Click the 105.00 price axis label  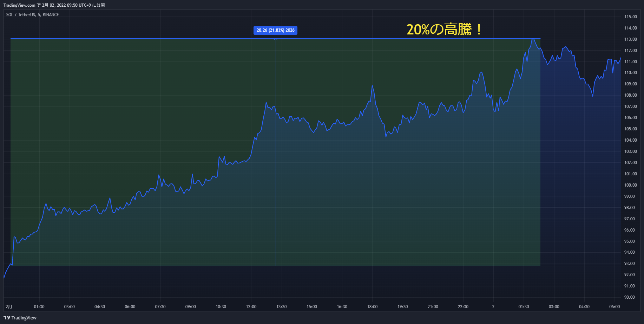[x=630, y=129]
